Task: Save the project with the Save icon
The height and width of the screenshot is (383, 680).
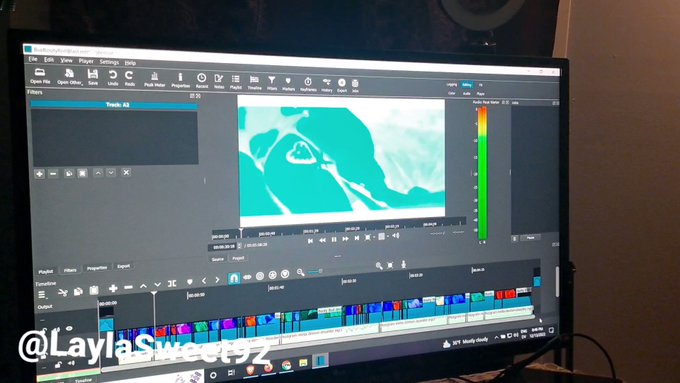Action: [x=93, y=77]
